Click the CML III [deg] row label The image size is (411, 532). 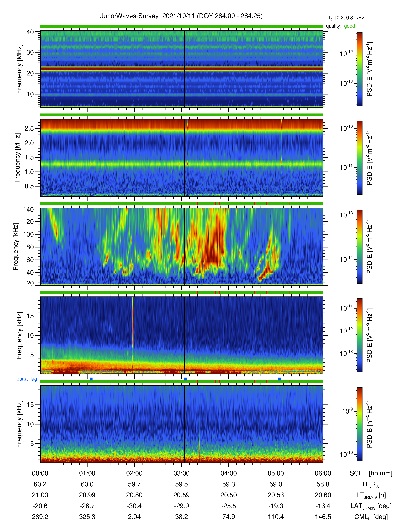pyautogui.click(x=371, y=517)
